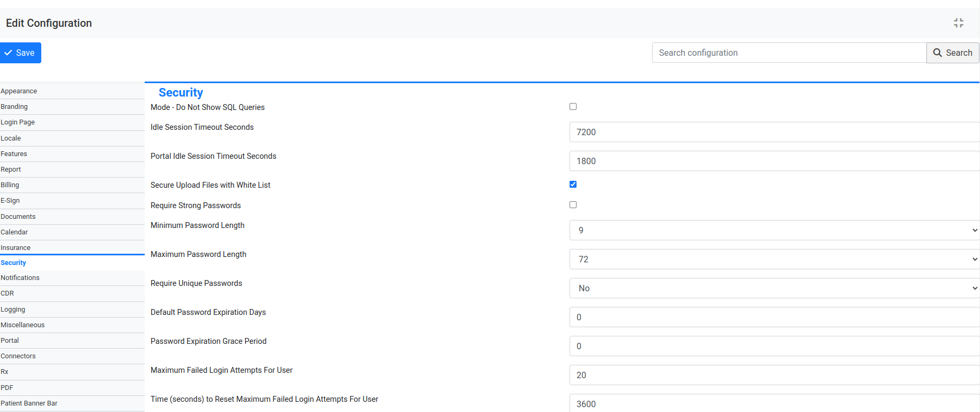The width and height of the screenshot is (980, 412).
Task: Click the Save button
Action: (x=20, y=53)
